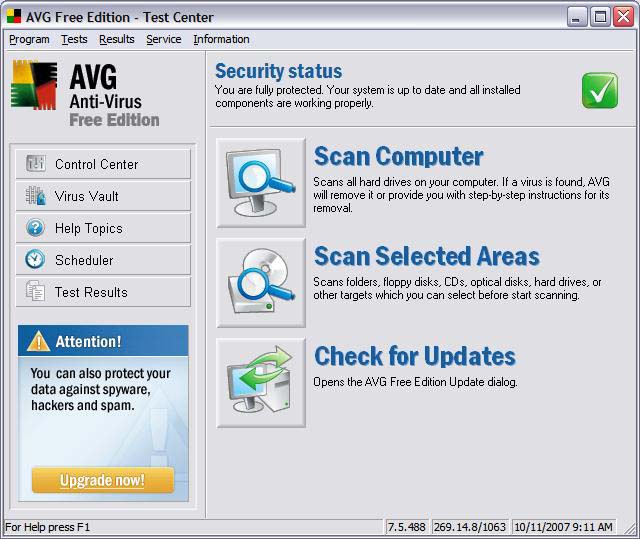Click the Check for Updates heading
Screen dimensions: 641x539
(415, 356)
